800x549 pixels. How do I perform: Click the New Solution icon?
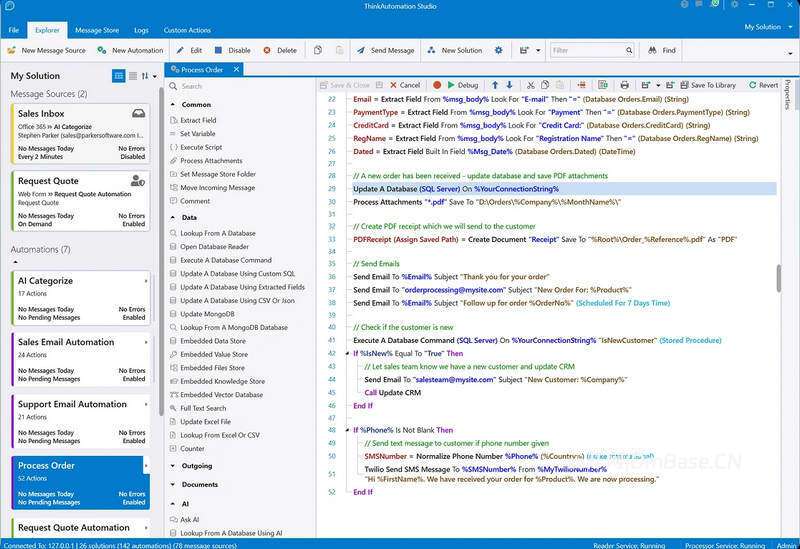coord(432,50)
